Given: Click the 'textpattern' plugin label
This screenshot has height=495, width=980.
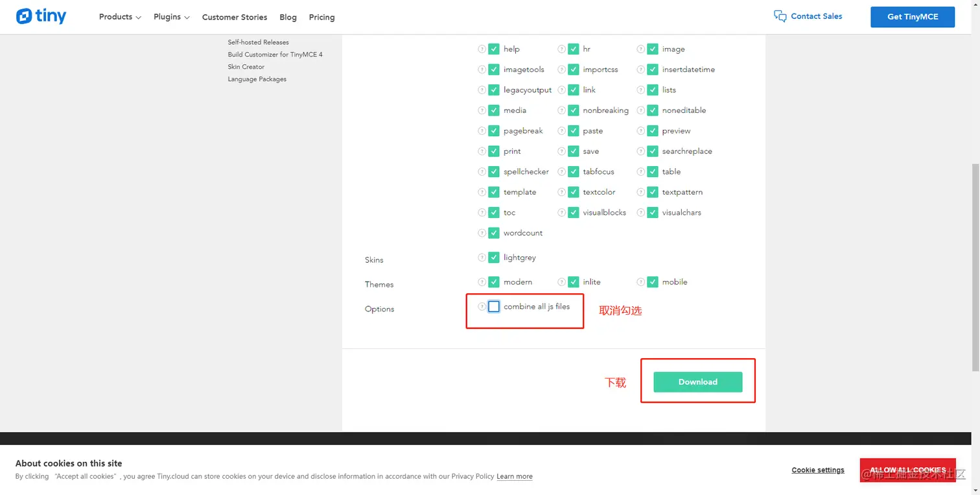Looking at the screenshot, I should tap(682, 192).
